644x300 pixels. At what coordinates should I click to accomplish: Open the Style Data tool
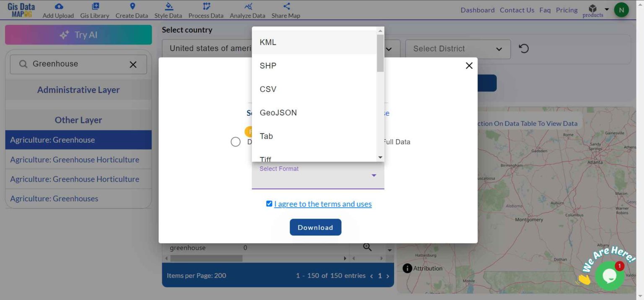[168, 10]
